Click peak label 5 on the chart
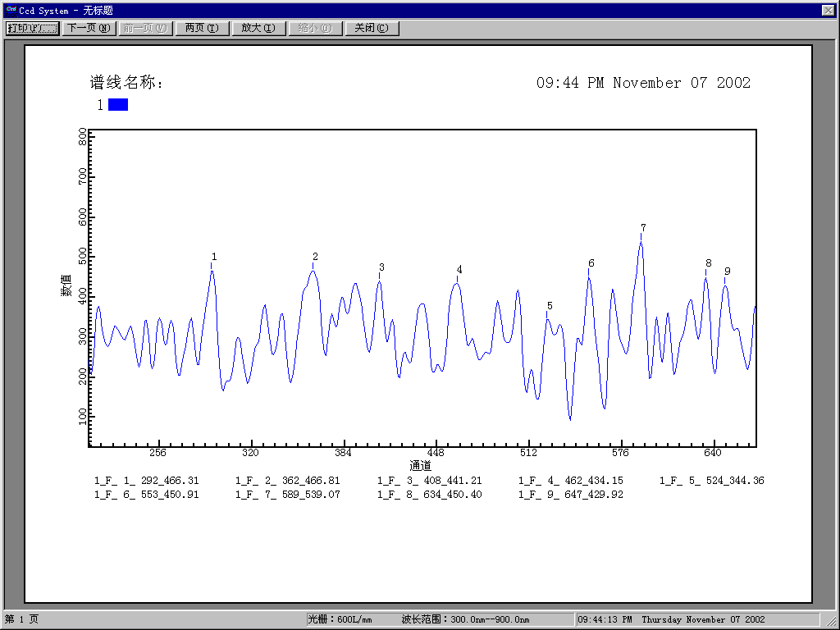840x630 pixels. (x=550, y=306)
